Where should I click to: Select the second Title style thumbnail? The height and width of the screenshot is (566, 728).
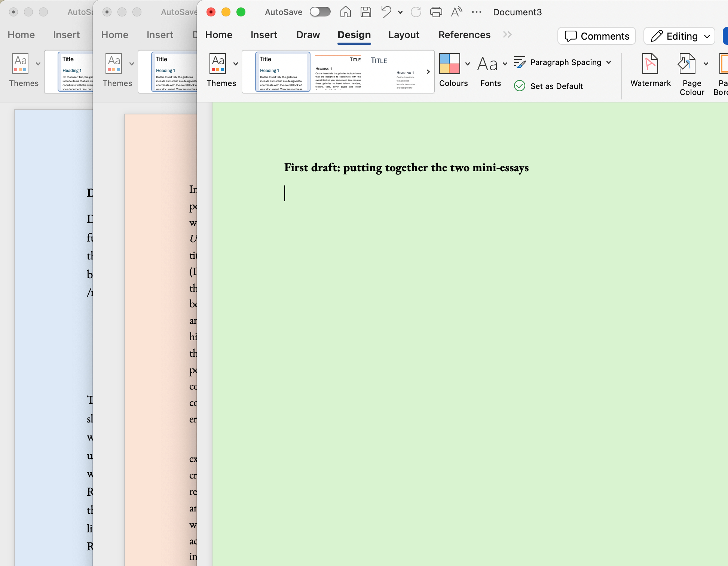338,72
